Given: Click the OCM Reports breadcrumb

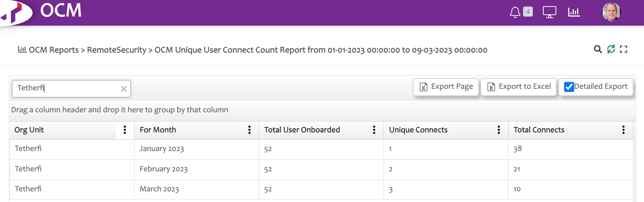Looking at the screenshot, I should click(x=54, y=50).
